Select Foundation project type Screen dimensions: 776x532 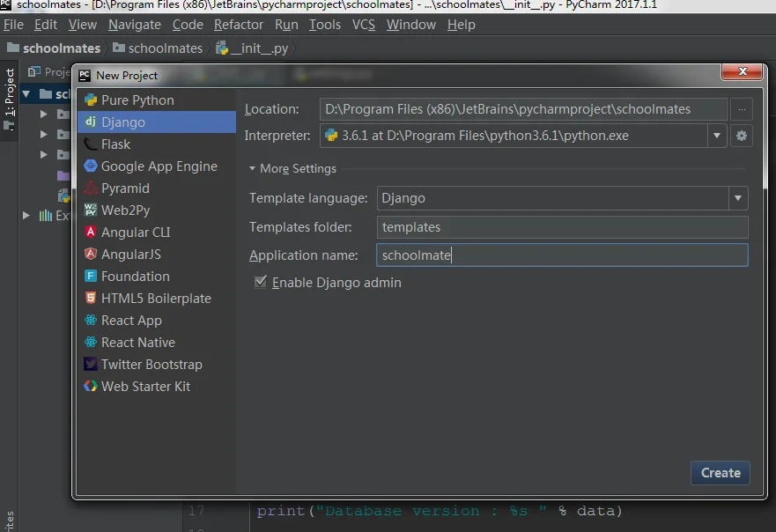(x=157, y=277)
